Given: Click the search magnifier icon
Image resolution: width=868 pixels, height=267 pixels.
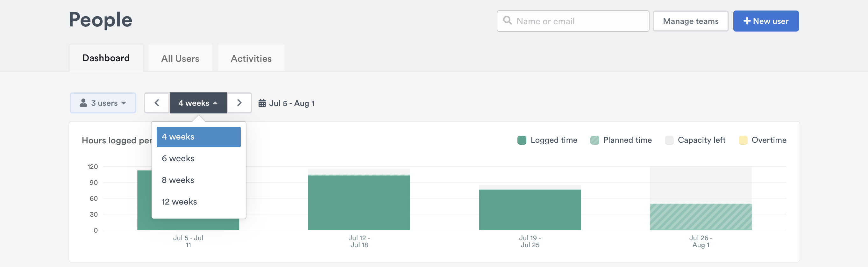Looking at the screenshot, I should point(507,21).
